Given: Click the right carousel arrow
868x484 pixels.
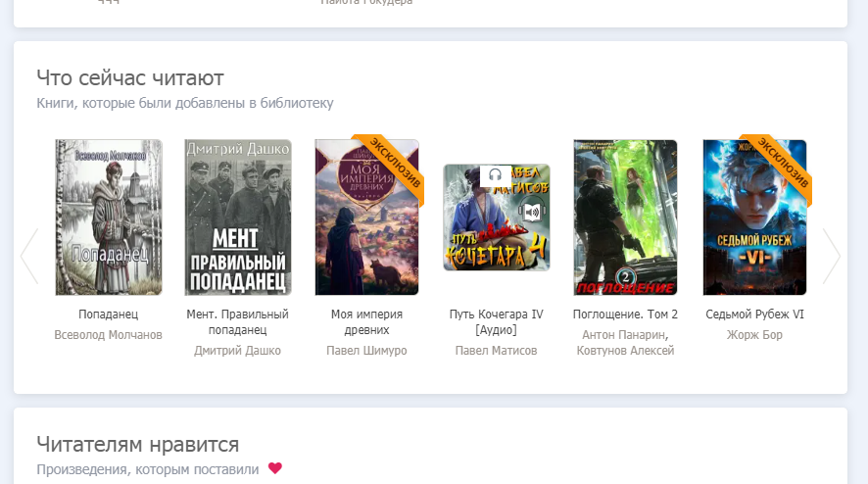Looking at the screenshot, I should click(832, 256).
